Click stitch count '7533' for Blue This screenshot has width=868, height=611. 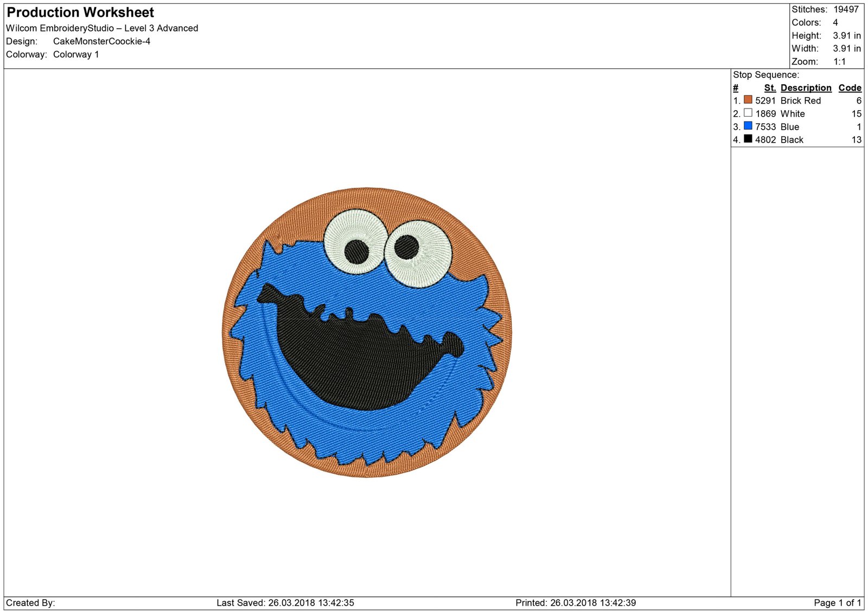tap(765, 126)
